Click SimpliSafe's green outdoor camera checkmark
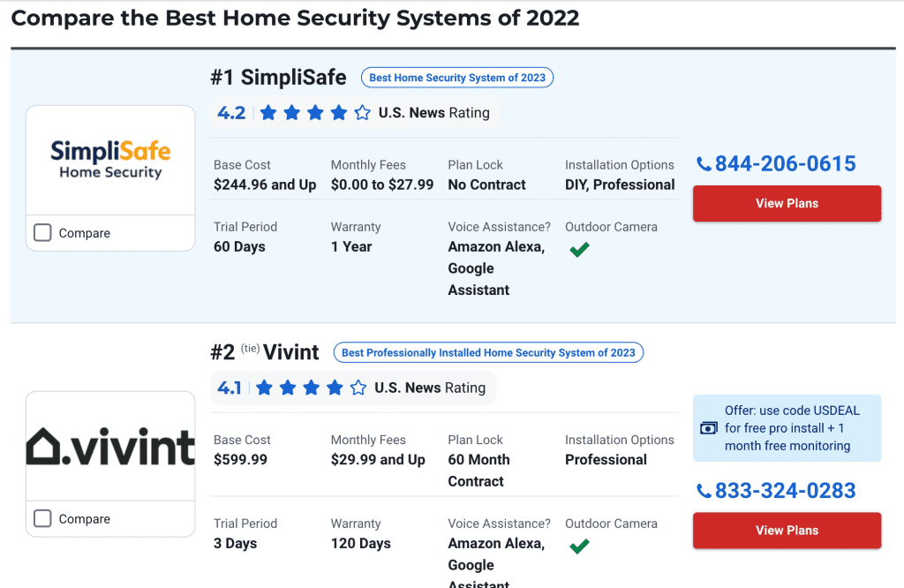The width and height of the screenshot is (904, 588). coord(579,250)
